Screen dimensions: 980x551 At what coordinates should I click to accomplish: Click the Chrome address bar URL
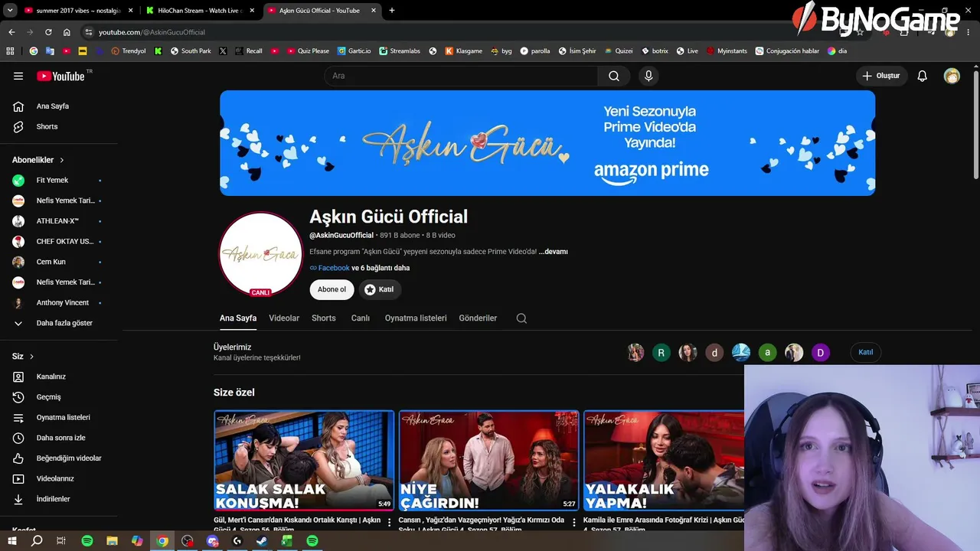152,32
